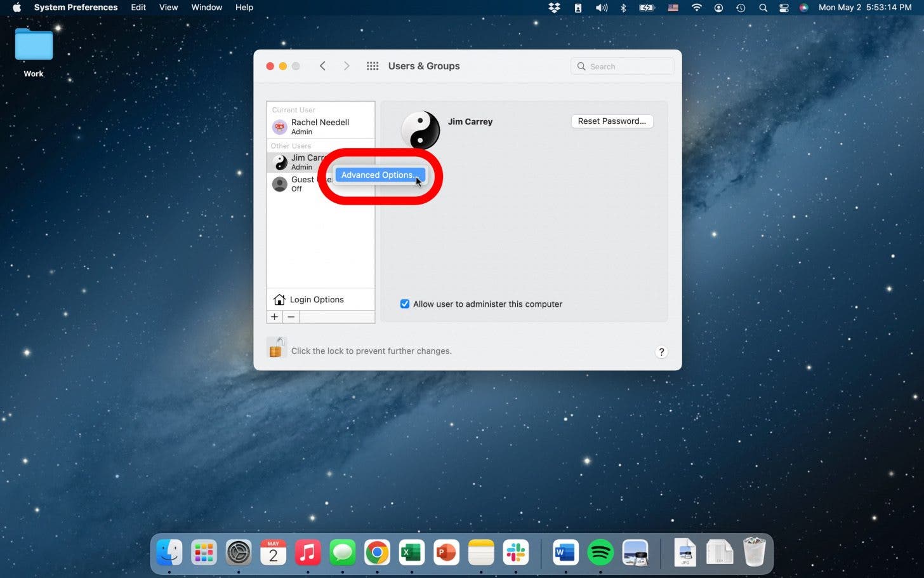Viewport: 924px width, 578px height.
Task: Go forward with the right chevron
Action: click(x=346, y=66)
